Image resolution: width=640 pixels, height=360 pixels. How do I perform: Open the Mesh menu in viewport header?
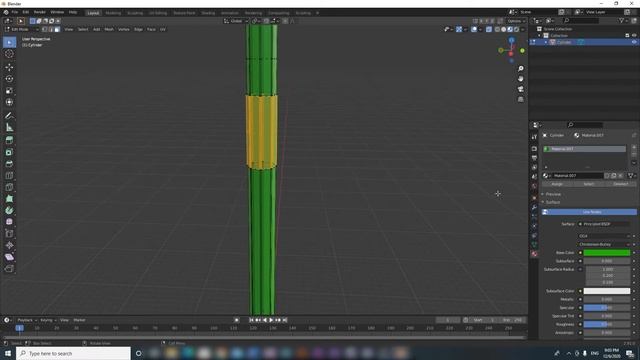[x=109, y=29]
